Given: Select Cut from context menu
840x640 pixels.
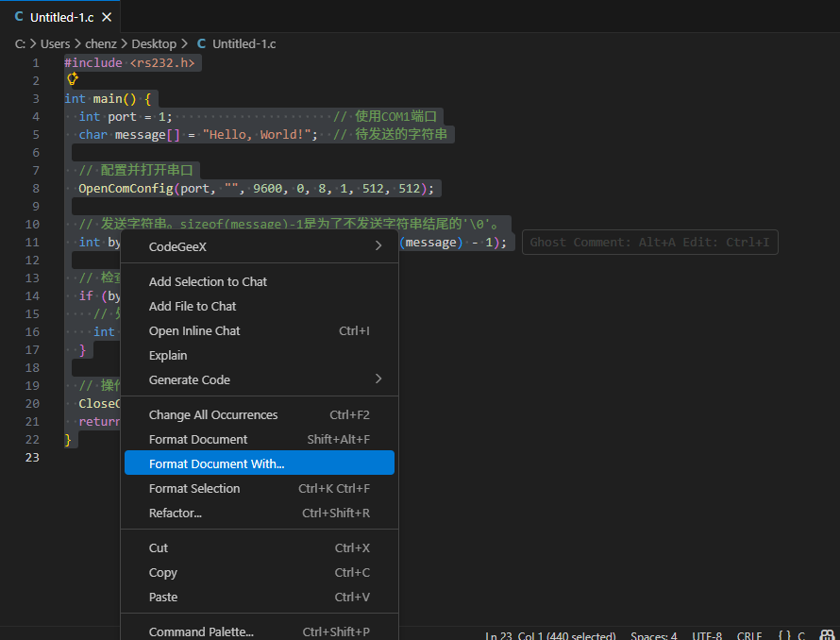Looking at the screenshot, I should (260, 547).
